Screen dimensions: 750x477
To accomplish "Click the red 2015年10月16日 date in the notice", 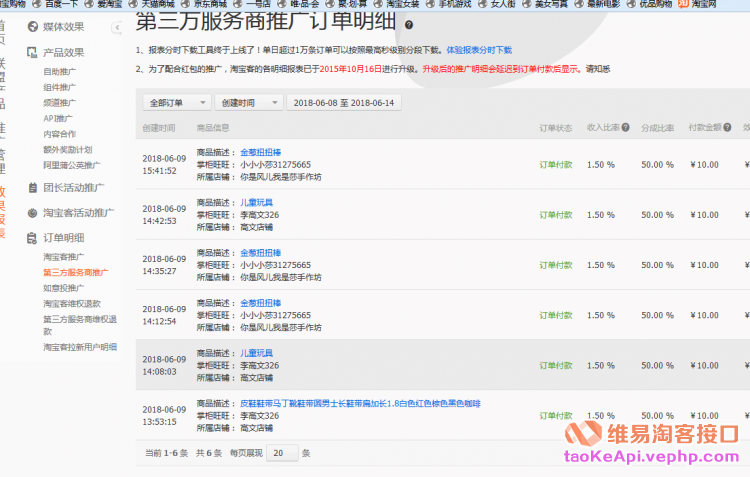I will tap(351, 69).
